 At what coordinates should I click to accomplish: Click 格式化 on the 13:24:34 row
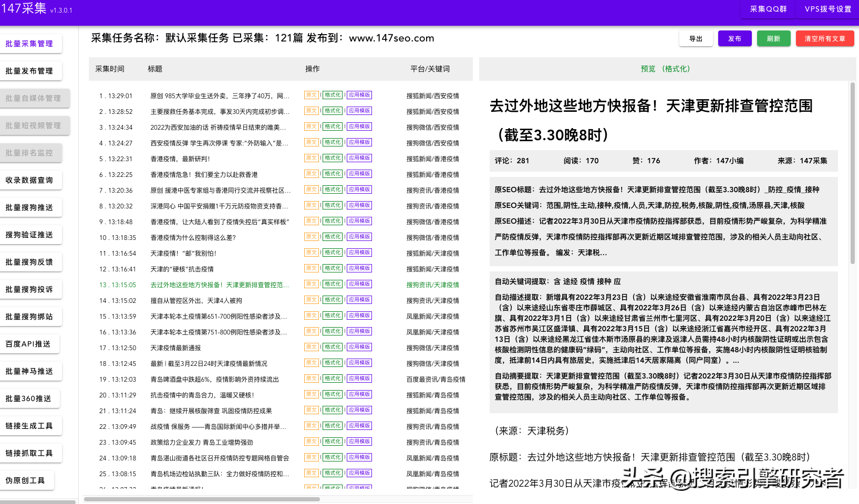[x=333, y=127]
